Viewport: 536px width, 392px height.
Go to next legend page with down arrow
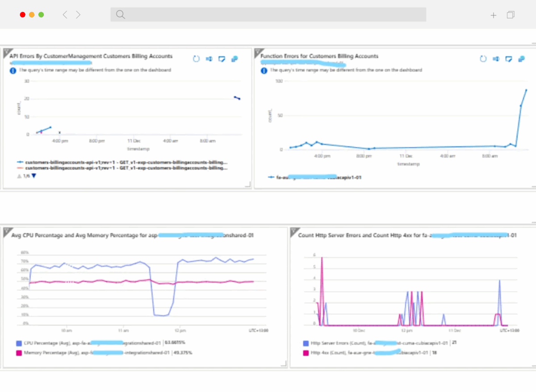point(34,176)
